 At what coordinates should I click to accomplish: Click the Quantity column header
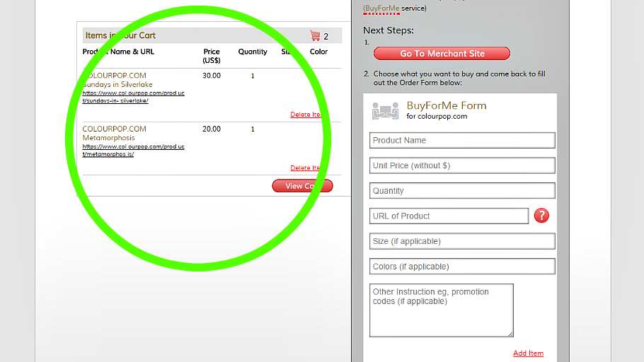(x=253, y=52)
